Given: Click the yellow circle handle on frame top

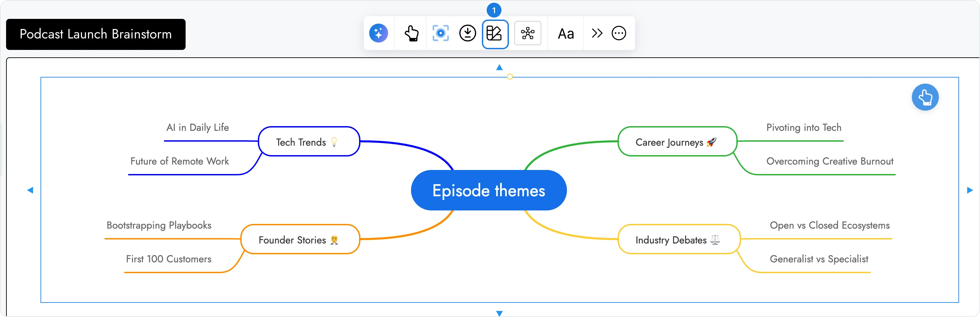Looking at the screenshot, I should [x=510, y=77].
